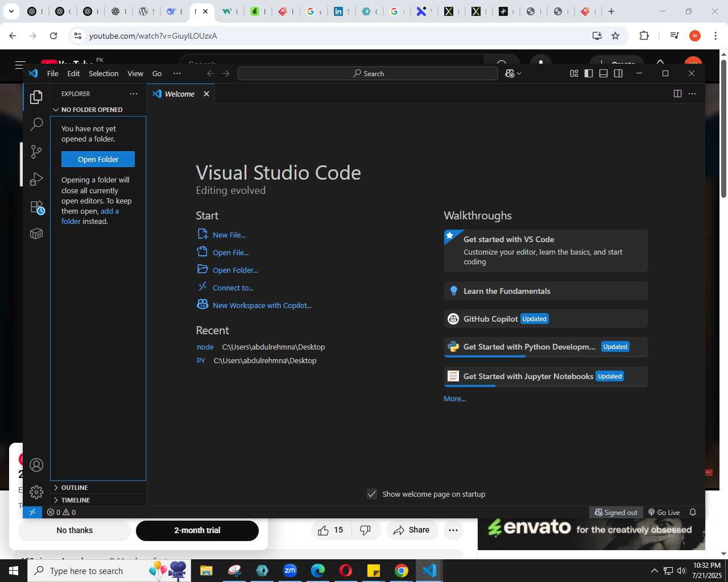Open GitHub Copilot walkthrough
Viewport: 728px width, 582px height.
tap(545, 319)
